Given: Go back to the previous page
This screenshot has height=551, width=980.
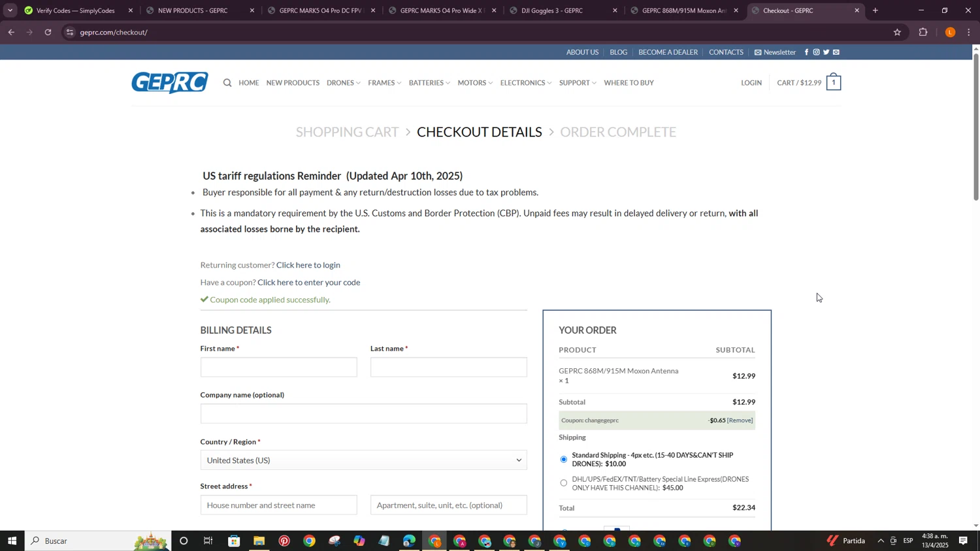Looking at the screenshot, I should pos(11,32).
